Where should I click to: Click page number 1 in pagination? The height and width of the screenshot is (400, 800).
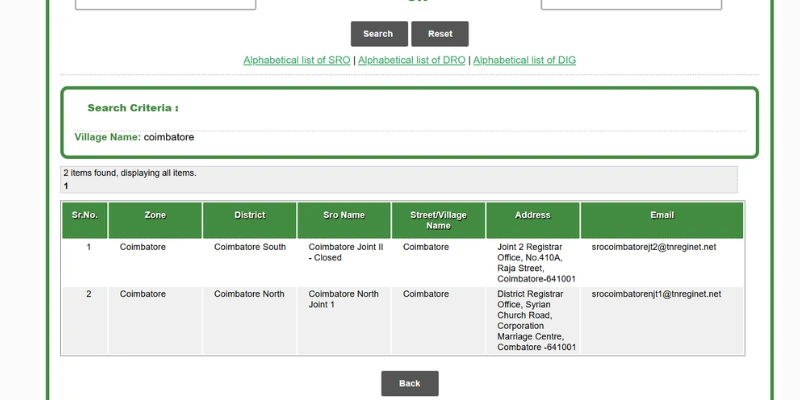(x=66, y=186)
